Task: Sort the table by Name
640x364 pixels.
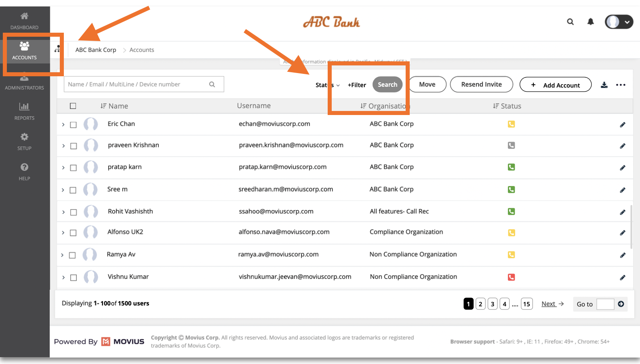Action: pyautogui.click(x=114, y=106)
